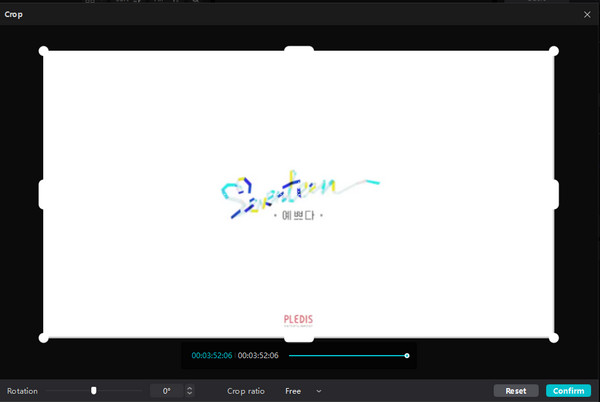Click the top edge crop handle

299,50
